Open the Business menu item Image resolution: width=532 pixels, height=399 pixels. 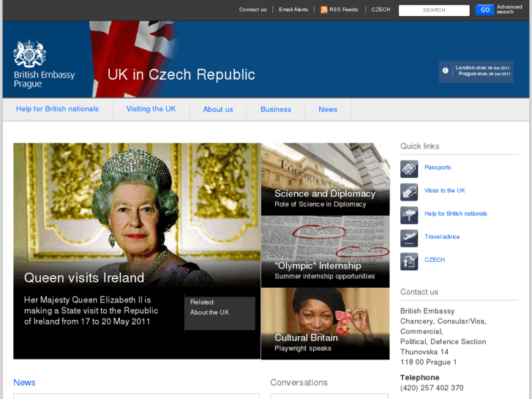point(276,109)
